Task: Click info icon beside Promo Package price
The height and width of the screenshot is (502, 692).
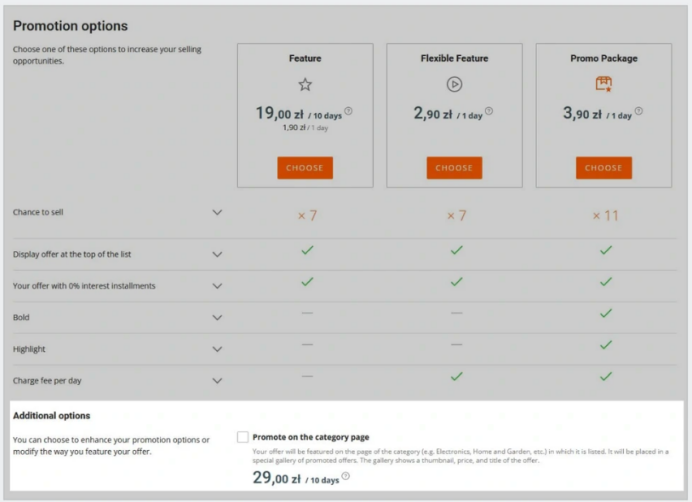Action: (x=639, y=112)
